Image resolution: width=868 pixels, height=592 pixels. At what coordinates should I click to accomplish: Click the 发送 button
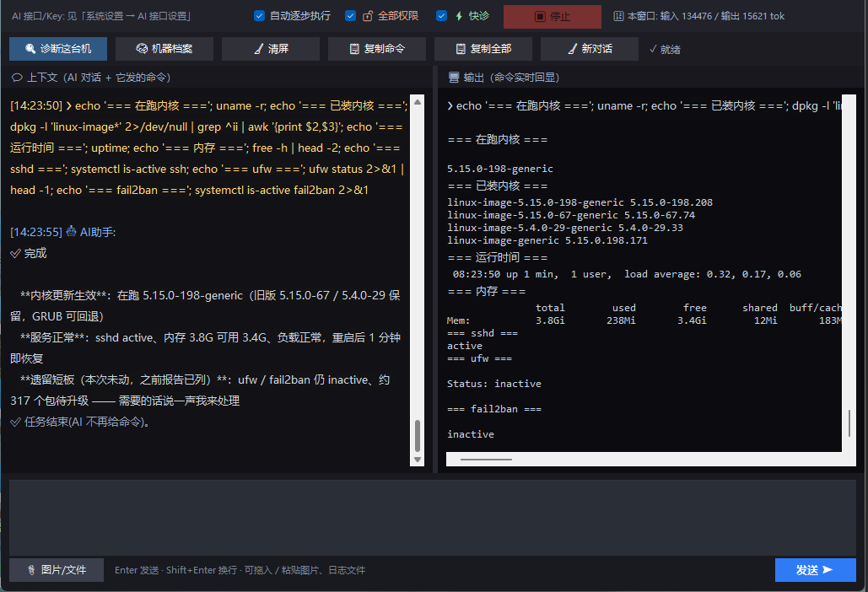[816, 570]
